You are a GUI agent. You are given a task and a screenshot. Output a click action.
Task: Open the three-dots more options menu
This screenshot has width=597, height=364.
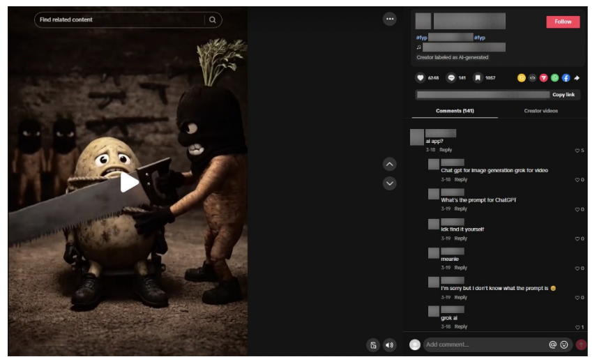point(389,19)
